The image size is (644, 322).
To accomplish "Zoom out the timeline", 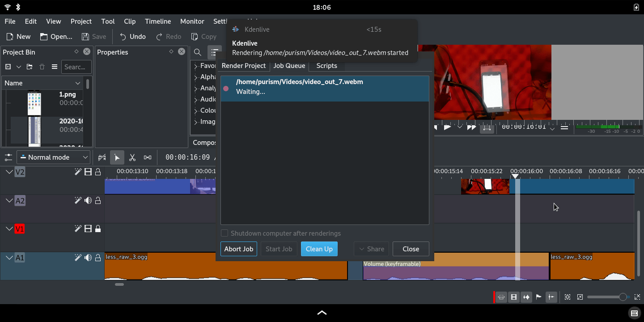I will pos(580,297).
